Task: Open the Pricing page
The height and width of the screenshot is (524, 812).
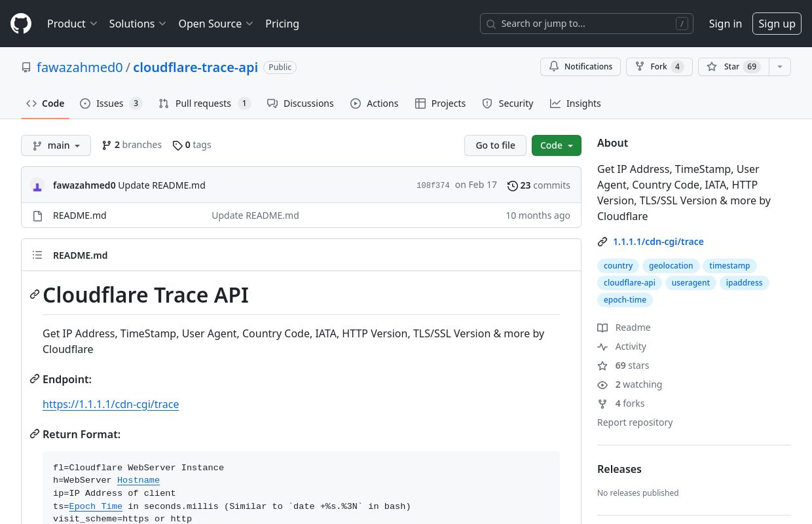Action: (x=282, y=24)
